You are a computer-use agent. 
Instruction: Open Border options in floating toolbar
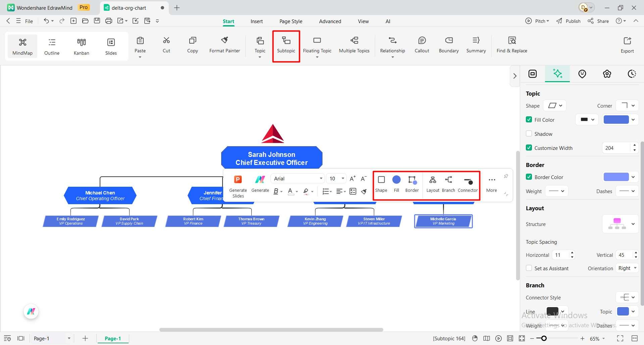(412, 184)
